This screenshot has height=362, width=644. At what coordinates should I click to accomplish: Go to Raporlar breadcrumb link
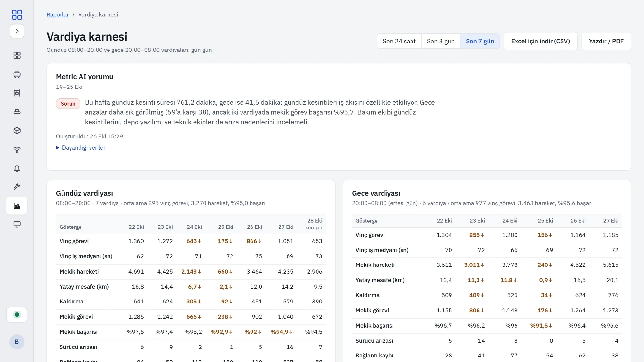click(x=58, y=15)
